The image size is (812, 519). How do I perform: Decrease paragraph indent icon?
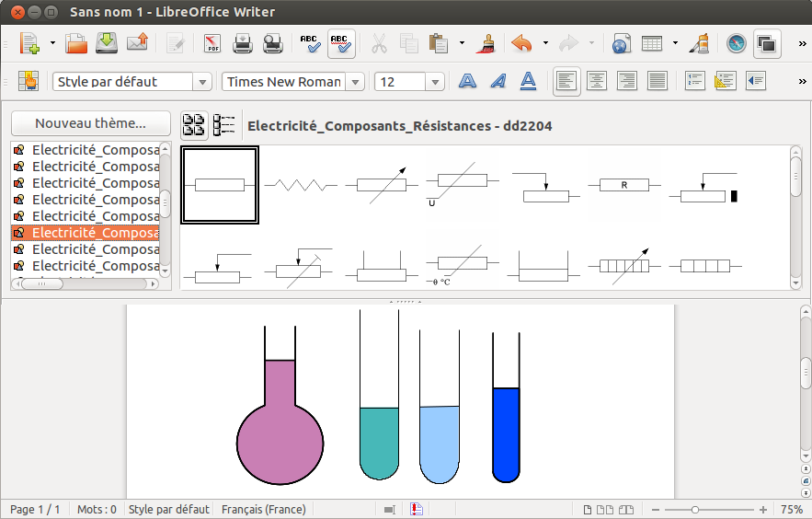coord(756,81)
